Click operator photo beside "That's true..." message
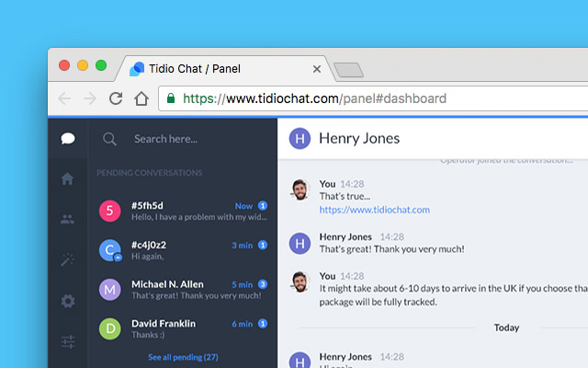 [x=300, y=190]
